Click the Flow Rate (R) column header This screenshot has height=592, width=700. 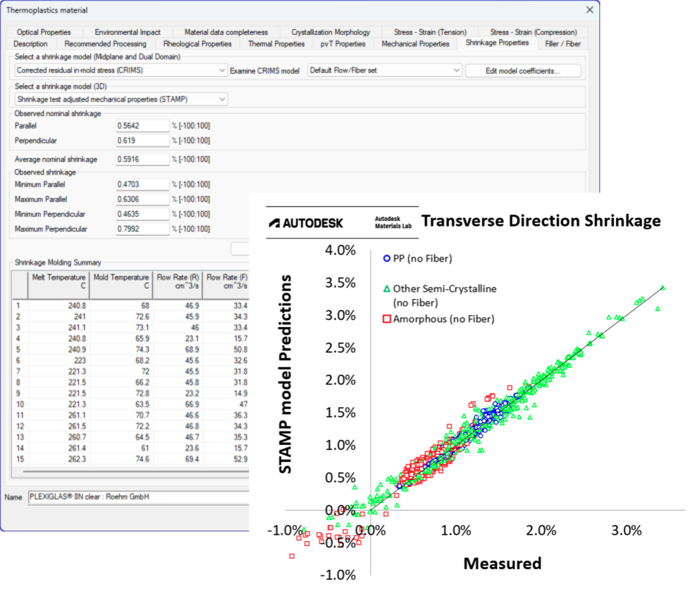click(x=177, y=285)
